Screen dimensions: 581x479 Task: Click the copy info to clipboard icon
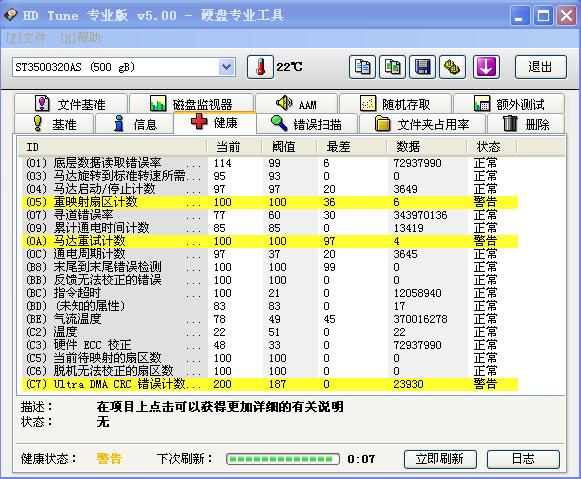tap(362, 67)
